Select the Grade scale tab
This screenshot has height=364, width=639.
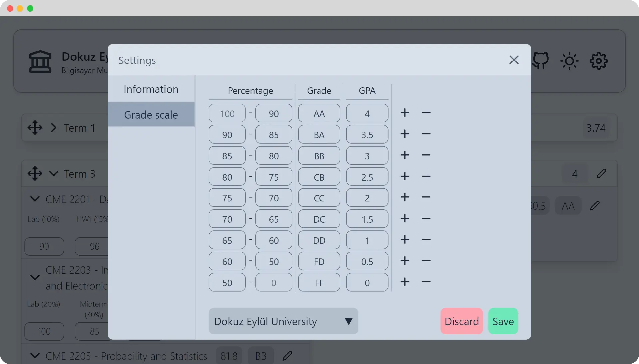pos(151,115)
